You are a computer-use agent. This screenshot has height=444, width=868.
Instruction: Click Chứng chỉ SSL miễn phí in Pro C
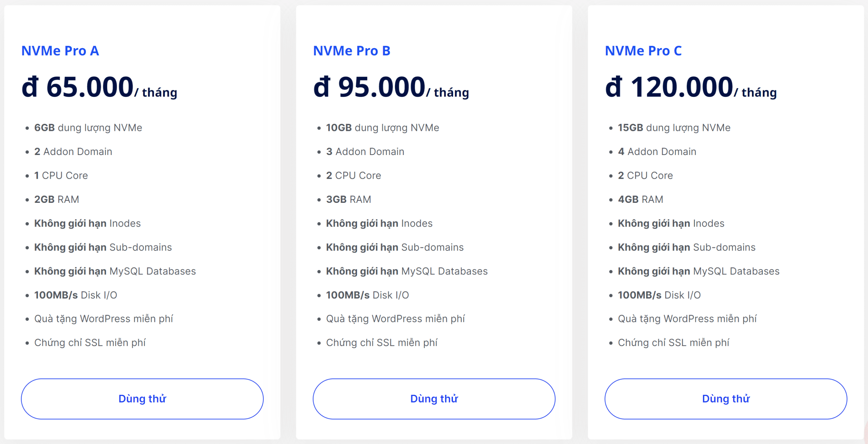coord(673,343)
